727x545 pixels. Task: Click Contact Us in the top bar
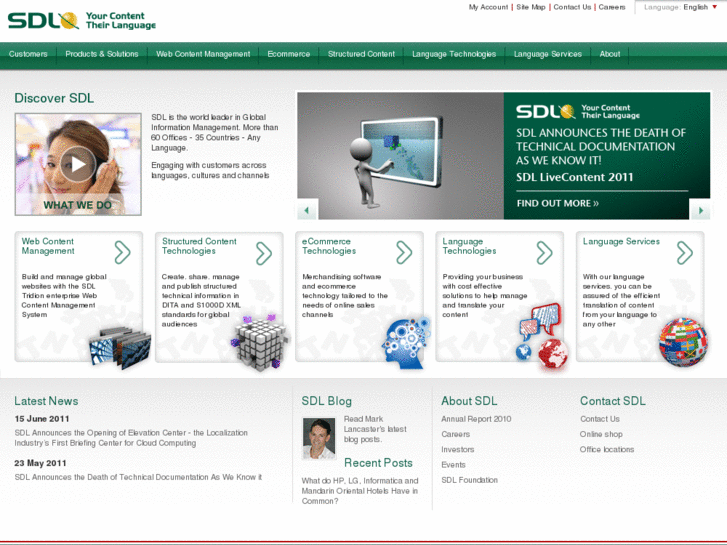point(572,7)
